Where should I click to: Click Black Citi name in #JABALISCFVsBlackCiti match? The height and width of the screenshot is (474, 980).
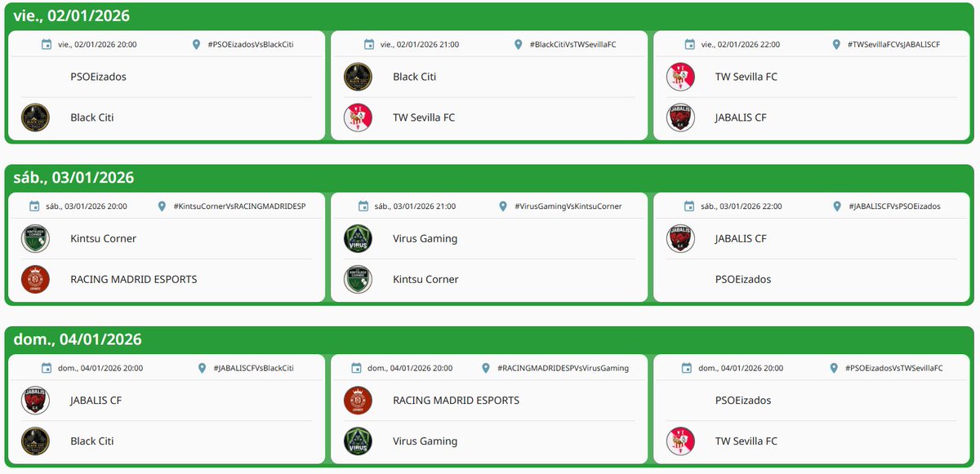92,441
